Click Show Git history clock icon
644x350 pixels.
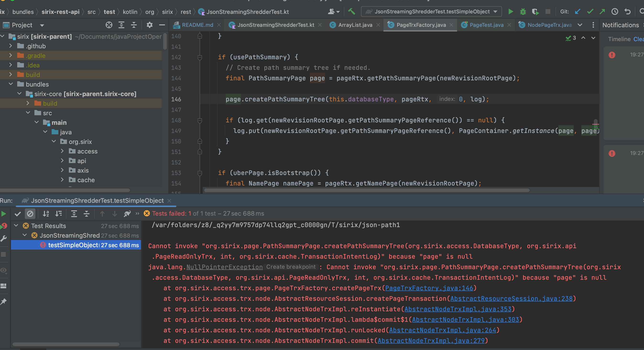[x=615, y=12]
